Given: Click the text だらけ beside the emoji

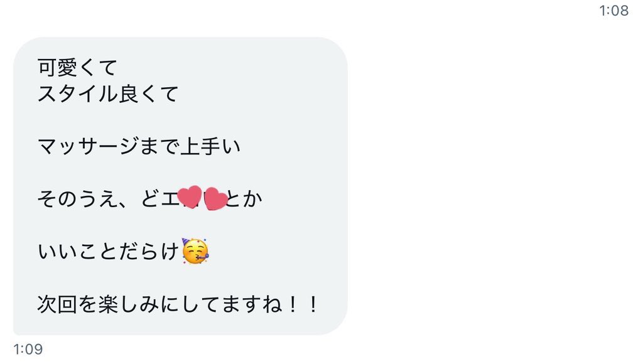Looking at the screenshot, I should [x=149, y=251].
